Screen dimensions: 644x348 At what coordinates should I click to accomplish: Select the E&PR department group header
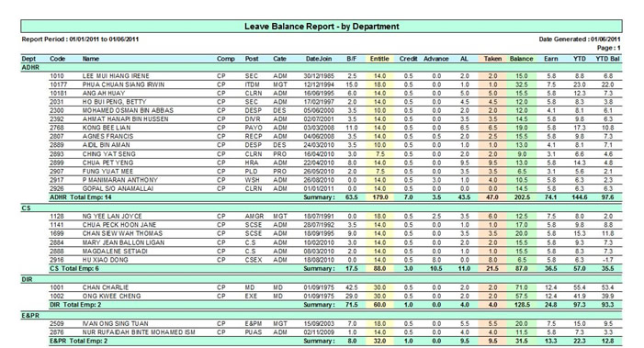click(322, 316)
